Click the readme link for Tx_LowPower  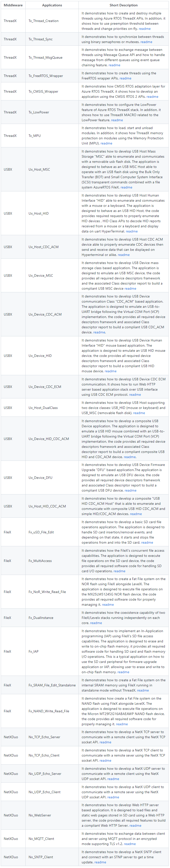tap(117, 120)
